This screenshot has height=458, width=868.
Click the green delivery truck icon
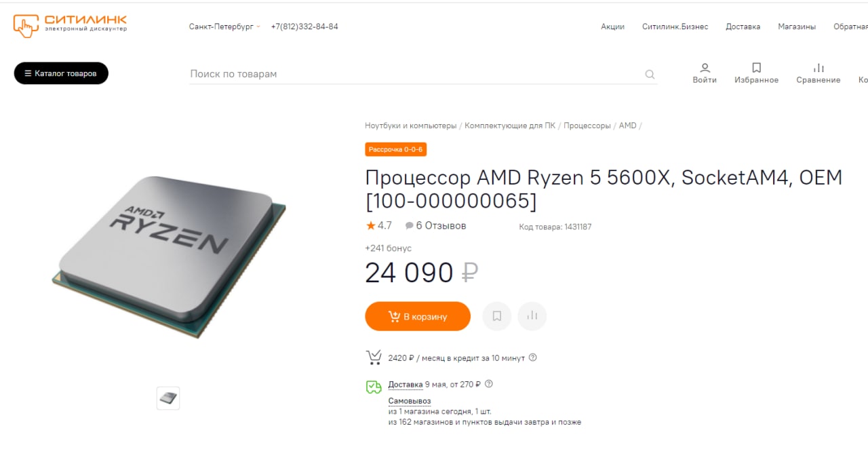pos(374,387)
